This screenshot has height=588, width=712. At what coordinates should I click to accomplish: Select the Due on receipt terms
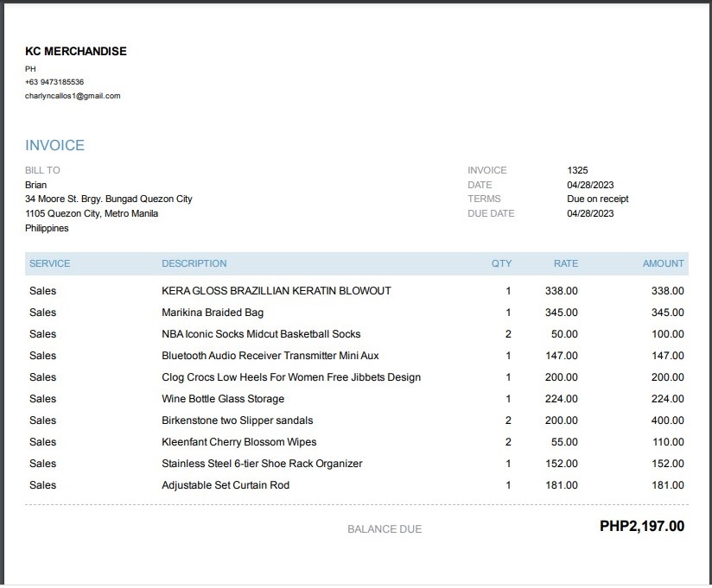tap(598, 199)
